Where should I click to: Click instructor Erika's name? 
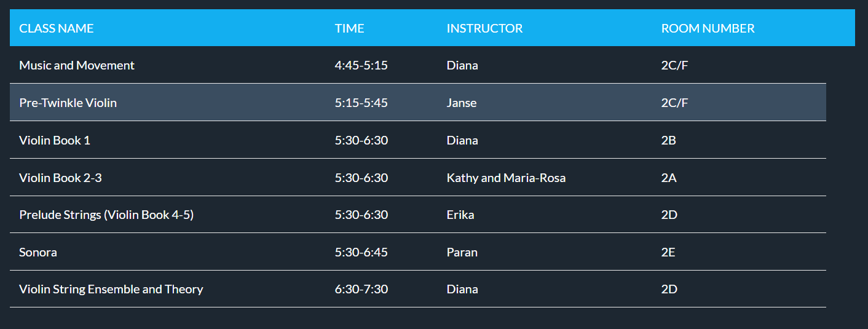[460, 215]
